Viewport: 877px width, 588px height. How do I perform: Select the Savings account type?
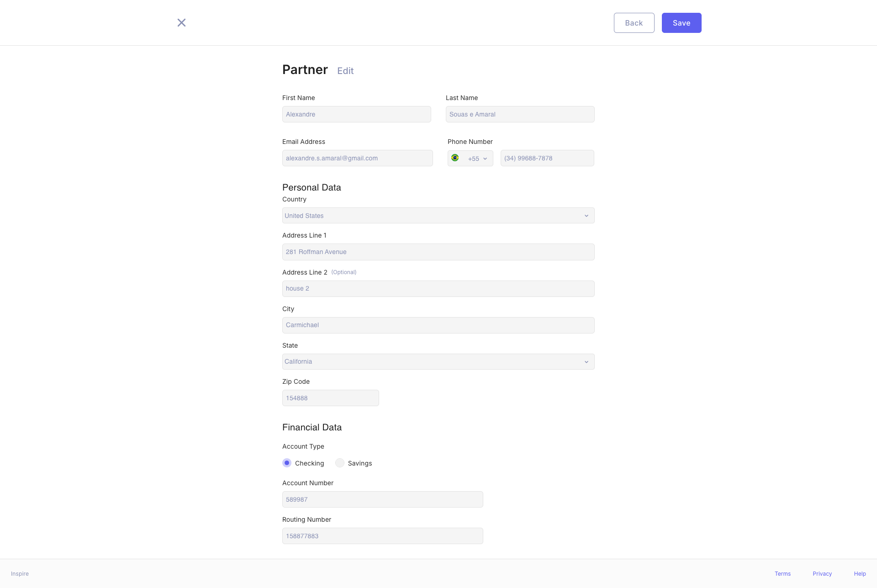(340, 463)
